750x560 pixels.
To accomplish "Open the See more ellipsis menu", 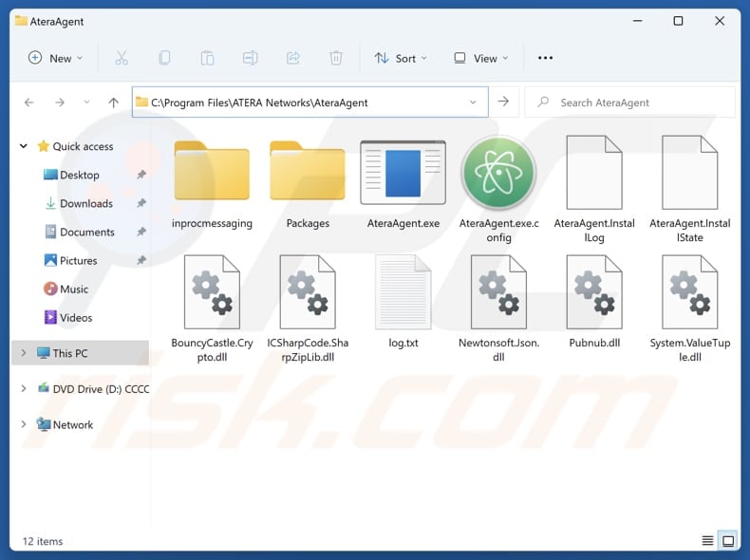I will tap(545, 58).
